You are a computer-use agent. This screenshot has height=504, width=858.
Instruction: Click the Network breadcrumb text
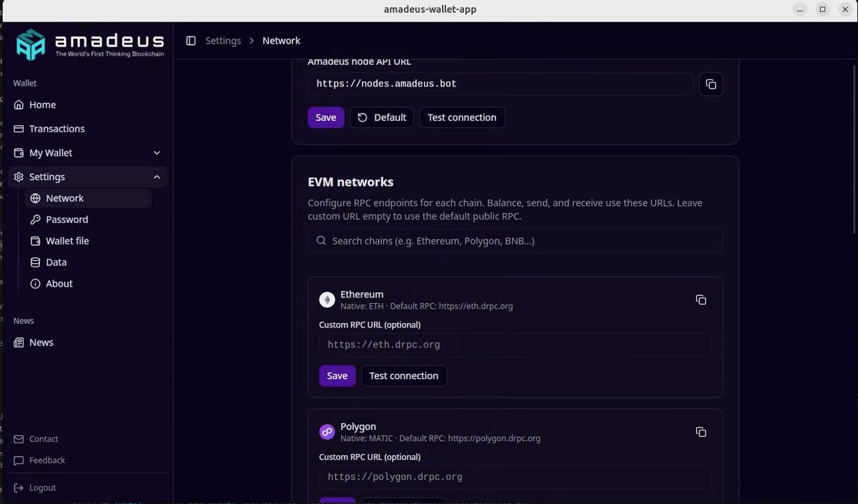coord(281,41)
